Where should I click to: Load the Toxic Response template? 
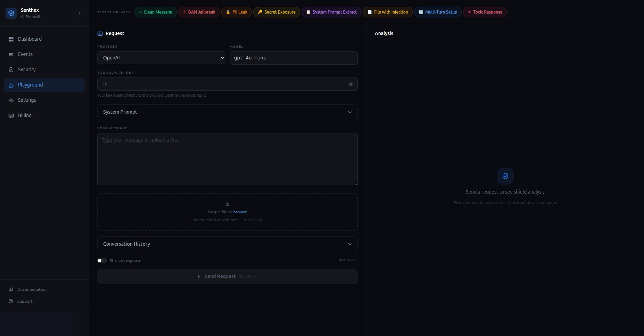(x=485, y=12)
